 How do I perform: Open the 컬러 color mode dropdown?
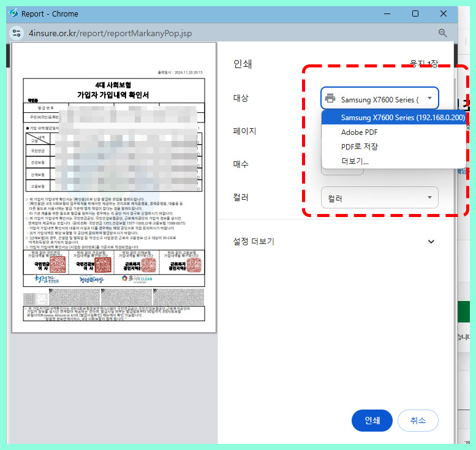click(379, 198)
